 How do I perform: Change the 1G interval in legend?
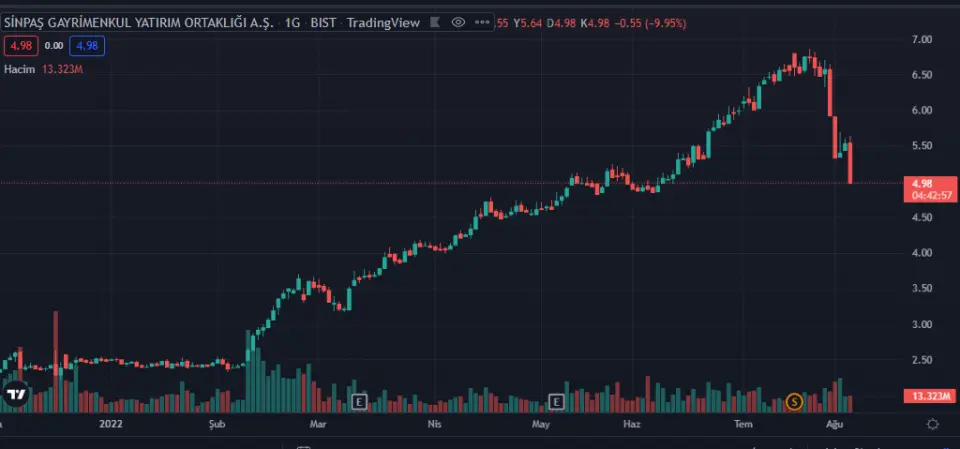(292, 21)
